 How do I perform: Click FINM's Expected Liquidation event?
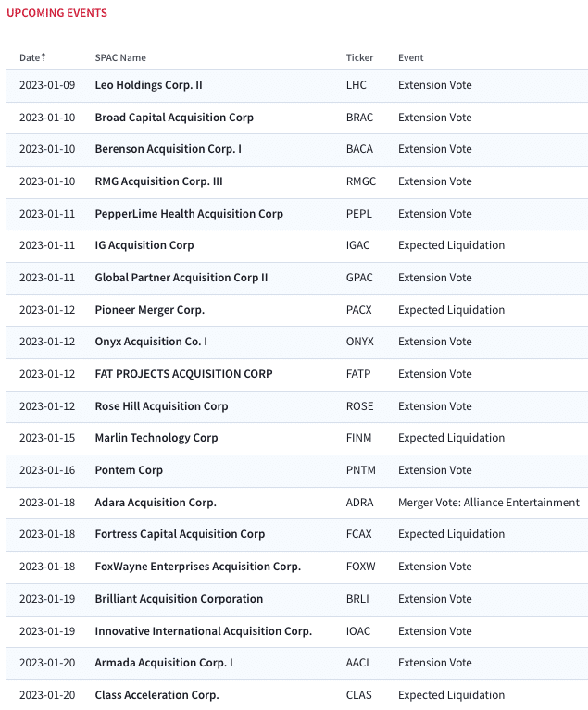point(451,438)
